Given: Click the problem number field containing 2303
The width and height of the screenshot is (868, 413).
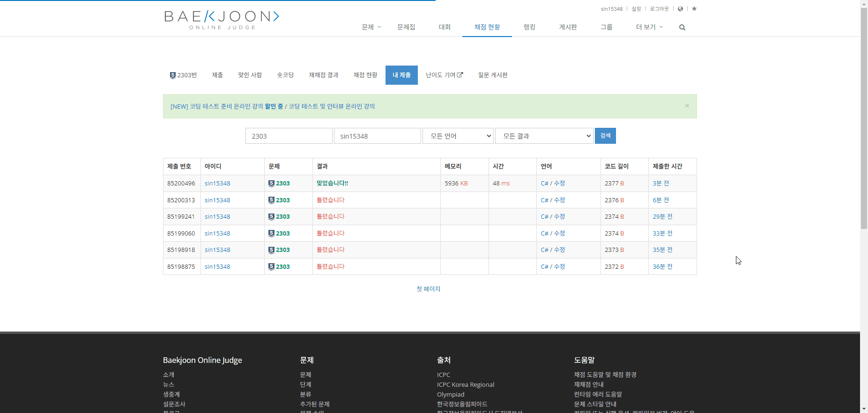Looking at the screenshot, I should click(x=289, y=136).
